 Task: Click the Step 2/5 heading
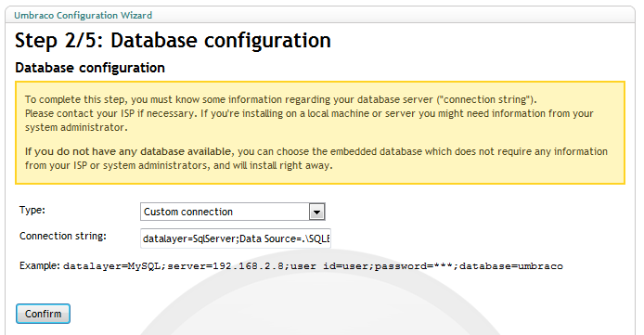(173, 40)
